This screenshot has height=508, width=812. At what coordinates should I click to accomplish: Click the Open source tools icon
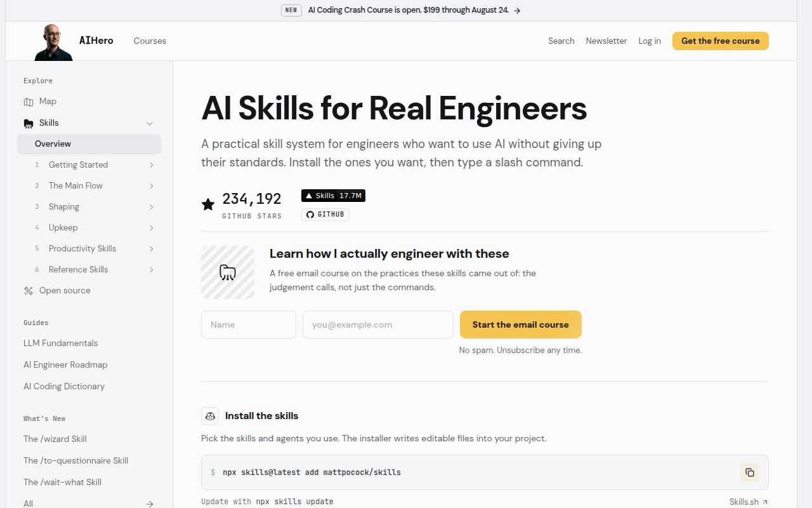click(29, 291)
